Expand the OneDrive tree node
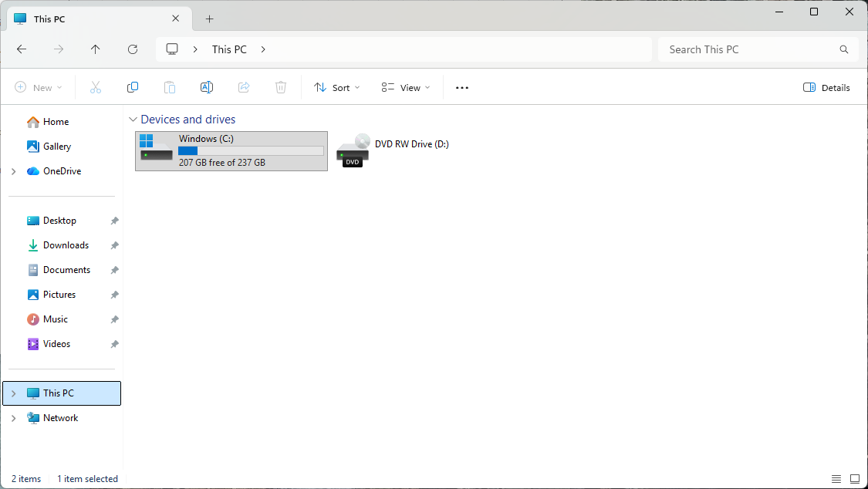The height and width of the screenshot is (489, 868). point(14,171)
